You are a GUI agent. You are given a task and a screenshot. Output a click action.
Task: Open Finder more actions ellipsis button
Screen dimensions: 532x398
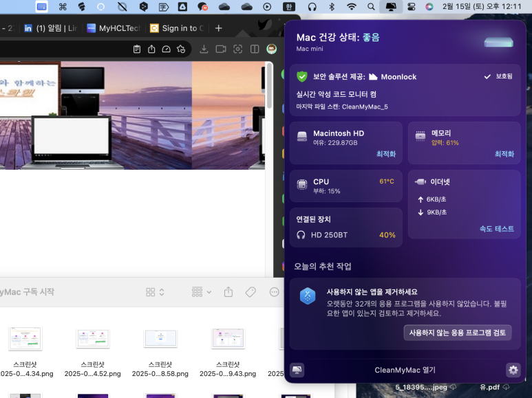tap(274, 292)
